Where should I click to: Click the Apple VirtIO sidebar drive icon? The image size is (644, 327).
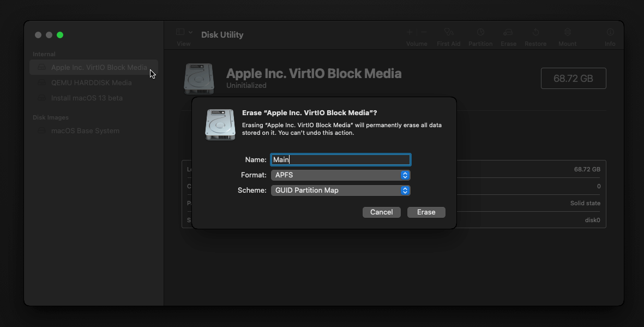coord(41,68)
